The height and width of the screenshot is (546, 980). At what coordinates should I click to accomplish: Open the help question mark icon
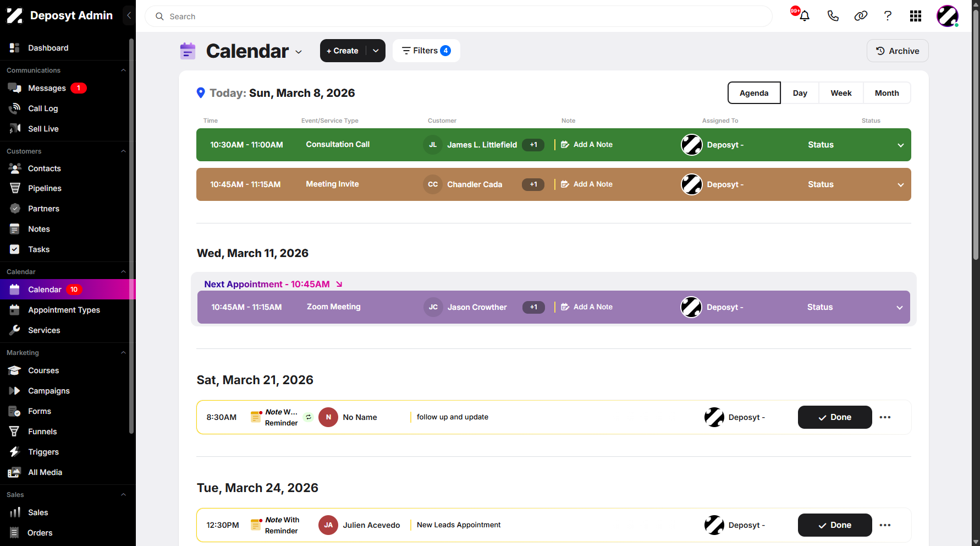click(x=888, y=16)
